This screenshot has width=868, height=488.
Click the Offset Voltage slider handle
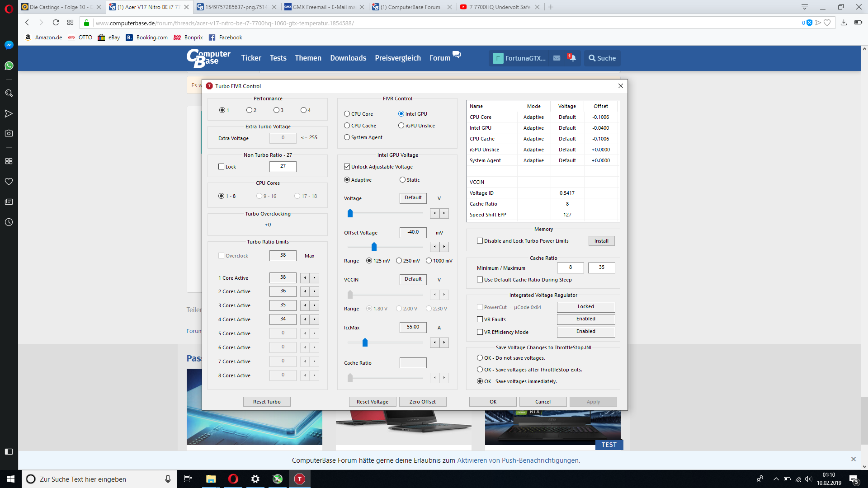click(x=374, y=247)
